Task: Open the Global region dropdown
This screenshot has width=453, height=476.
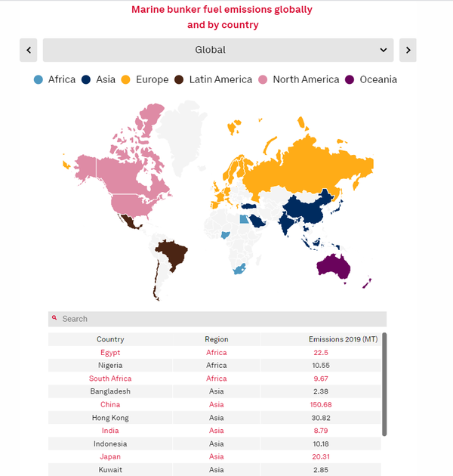Action: click(x=218, y=50)
